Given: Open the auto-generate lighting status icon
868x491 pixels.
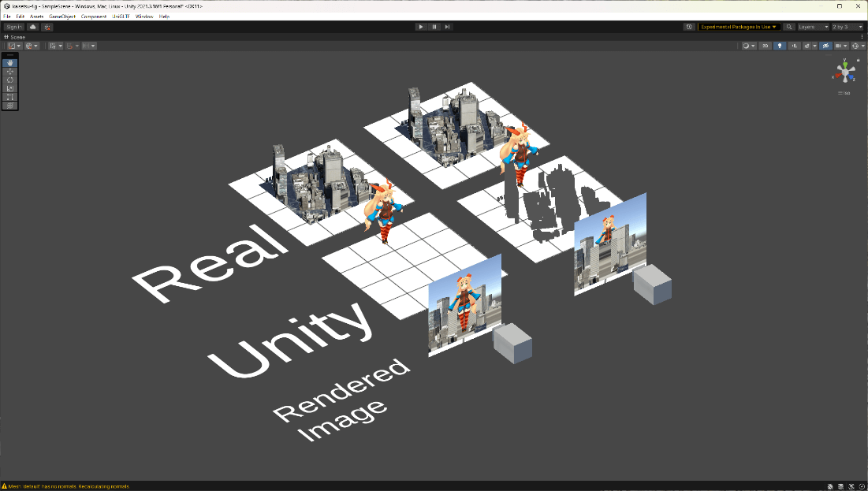Looking at the screenshot, I should (851, 486).
